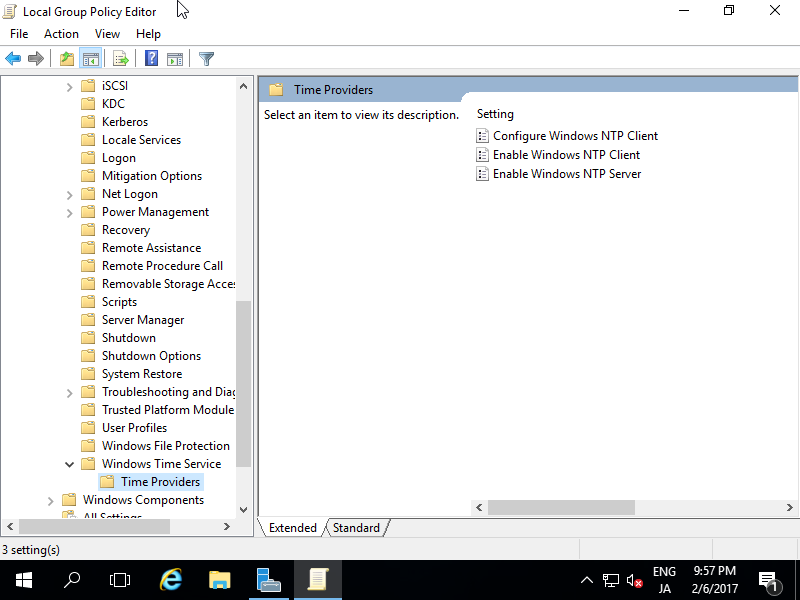Image resolution: width=800 pixels, height=600 pixels.
Task: Expand the Net Logon tree node
Action: (x=69, y=193)
